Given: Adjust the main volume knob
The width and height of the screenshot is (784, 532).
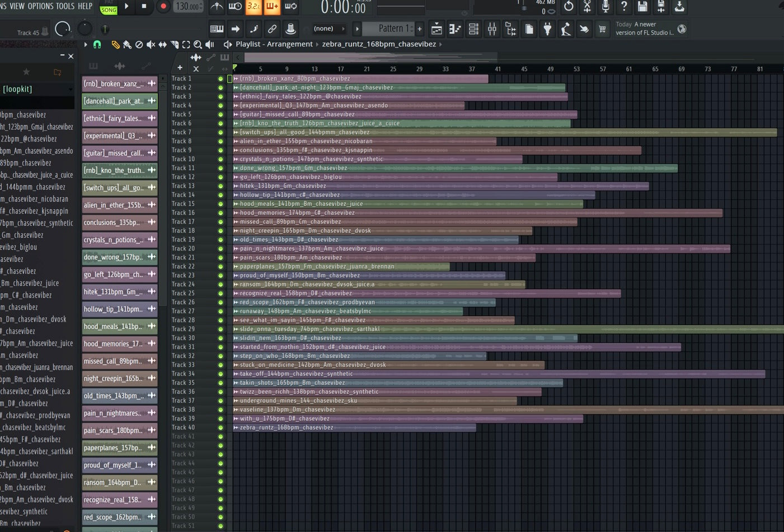Looking at the screenshot, I should click(63, 29).
